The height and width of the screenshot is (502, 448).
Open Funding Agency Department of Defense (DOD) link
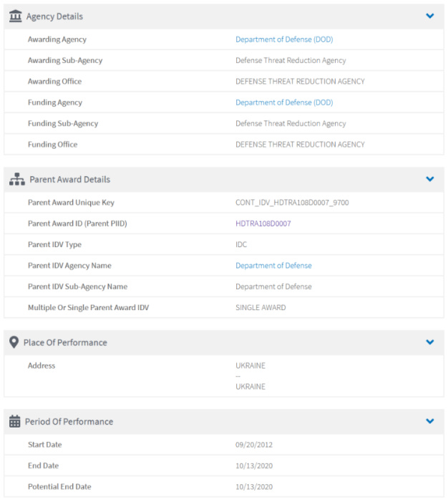pos(284,102)
